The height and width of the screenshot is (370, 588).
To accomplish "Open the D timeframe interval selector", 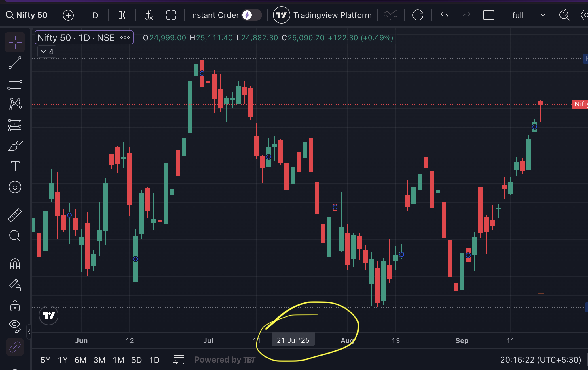I will pyautogui.click(x=95, y=15).
